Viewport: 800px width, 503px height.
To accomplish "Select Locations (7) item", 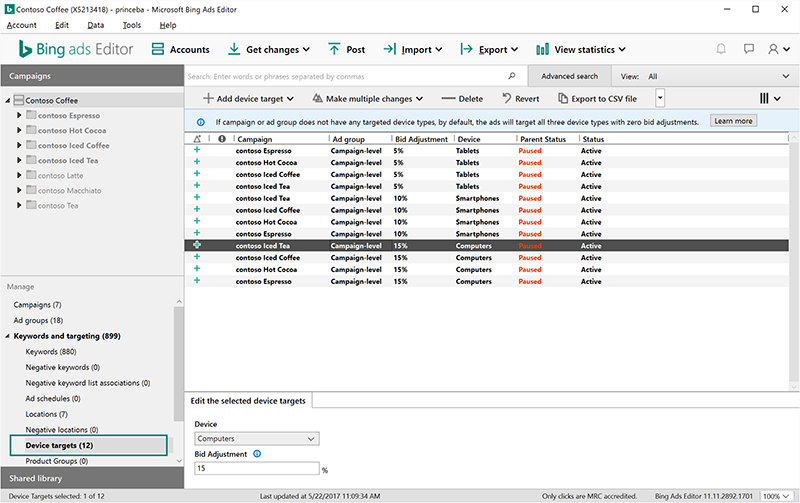I will [46, 414].
